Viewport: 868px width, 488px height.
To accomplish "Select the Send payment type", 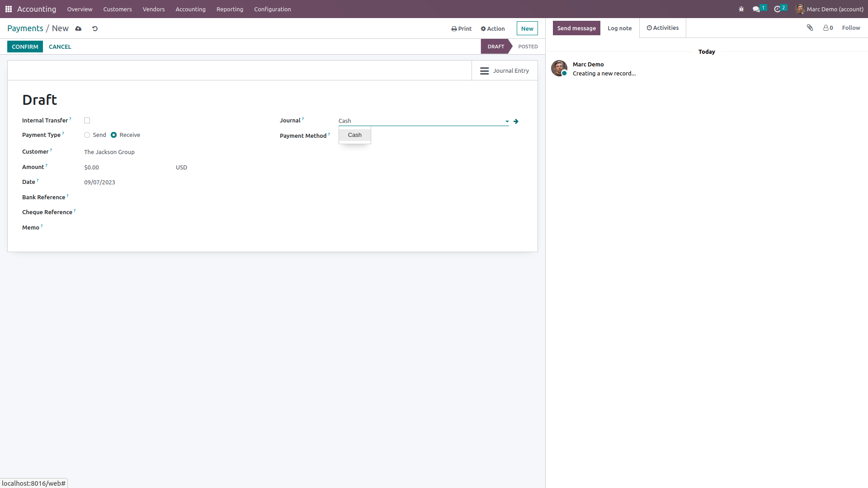I will click(87, 135).
